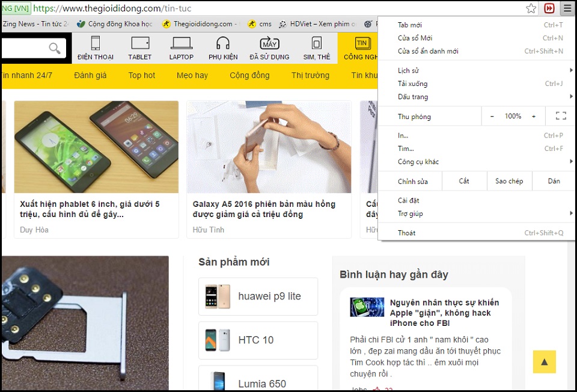The height and width of the screenshot is (392, 577).
Task: Choose Tìm... in the menu
Action: coord(477,149)
